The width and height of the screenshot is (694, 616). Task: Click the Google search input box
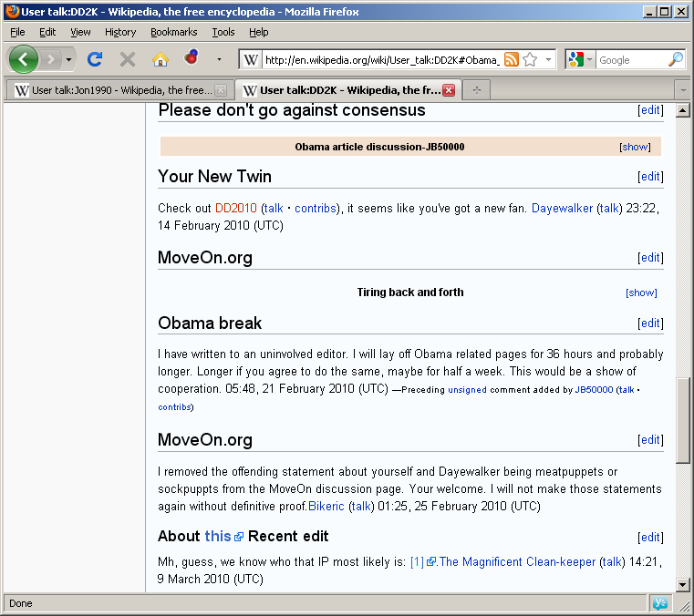[632, 60]
